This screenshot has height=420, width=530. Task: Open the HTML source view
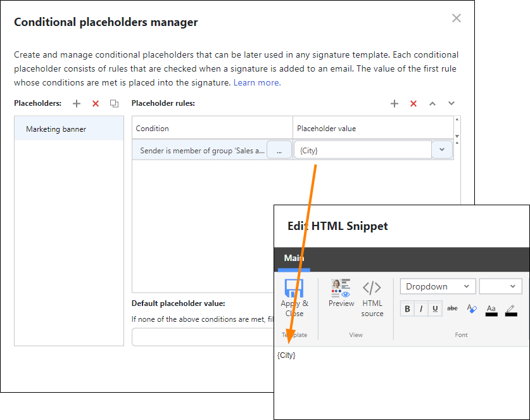(372, 298)
